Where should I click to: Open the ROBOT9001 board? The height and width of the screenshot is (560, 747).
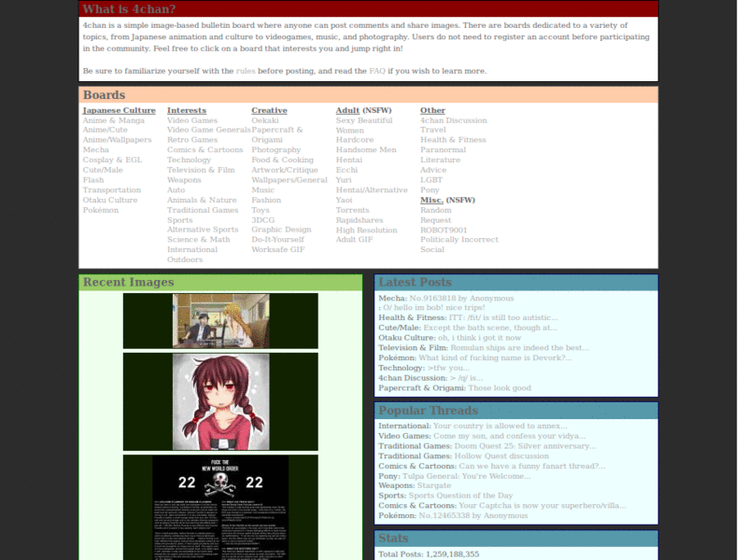coord(444,230)
